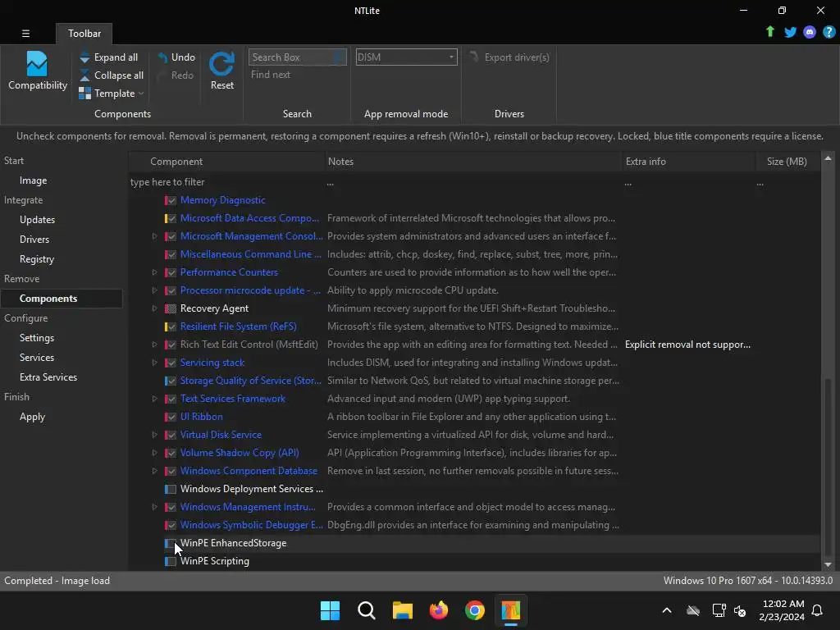
Task: Sort by the Notes column header
Action: coord(473,162)
